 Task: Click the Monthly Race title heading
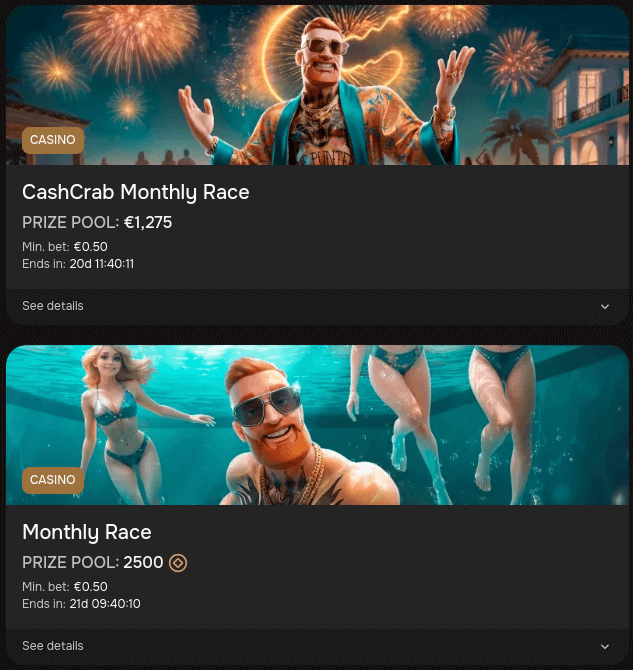click(x=87, y=532)
